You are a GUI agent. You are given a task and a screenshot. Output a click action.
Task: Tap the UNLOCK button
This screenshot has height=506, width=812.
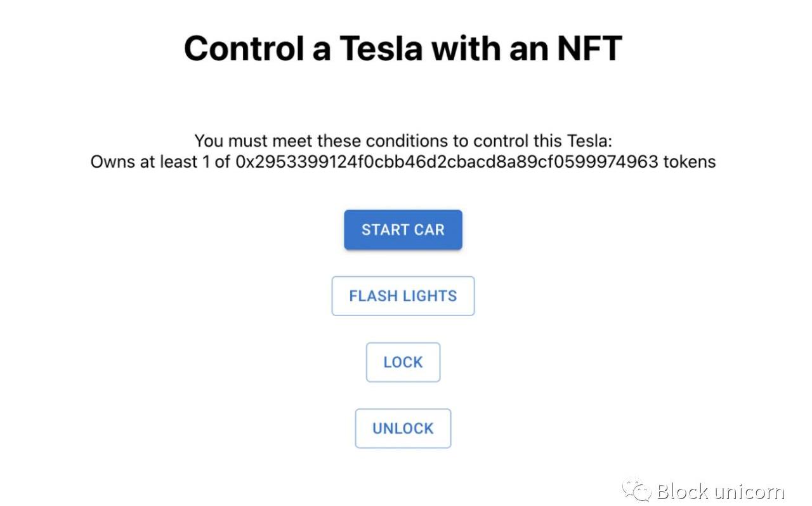pos(403,429)
